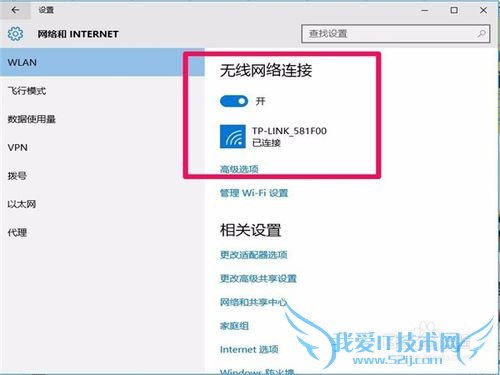Screen dimensions: 500x375
Task: Open the VPN settings page
Action: click(18, 147)
